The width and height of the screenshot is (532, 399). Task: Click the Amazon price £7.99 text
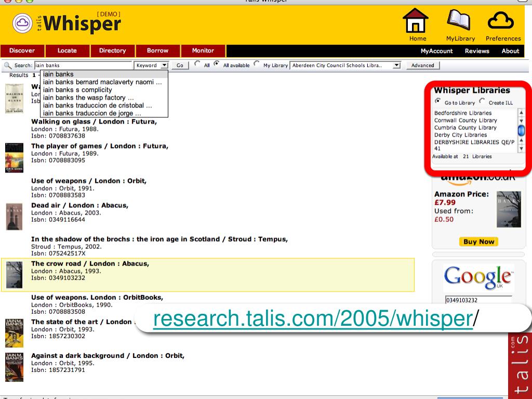[445, 203]
